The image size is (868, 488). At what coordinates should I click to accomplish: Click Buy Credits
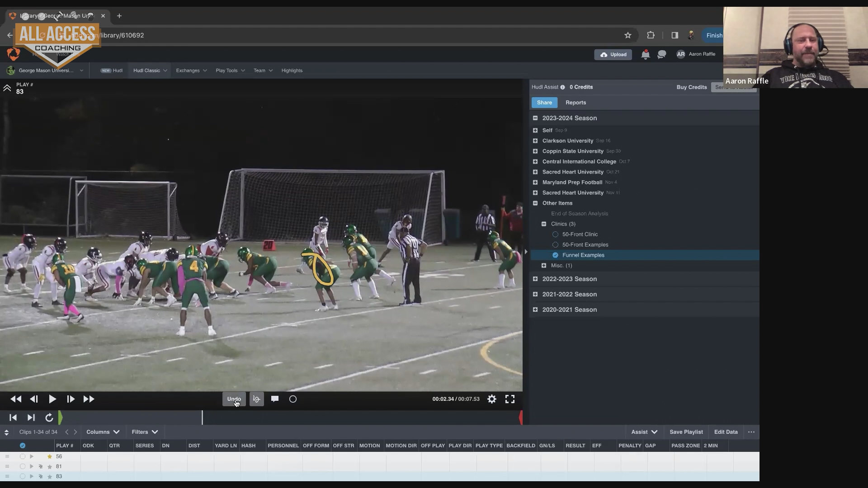pyautogui.click(x=691, y=87)
